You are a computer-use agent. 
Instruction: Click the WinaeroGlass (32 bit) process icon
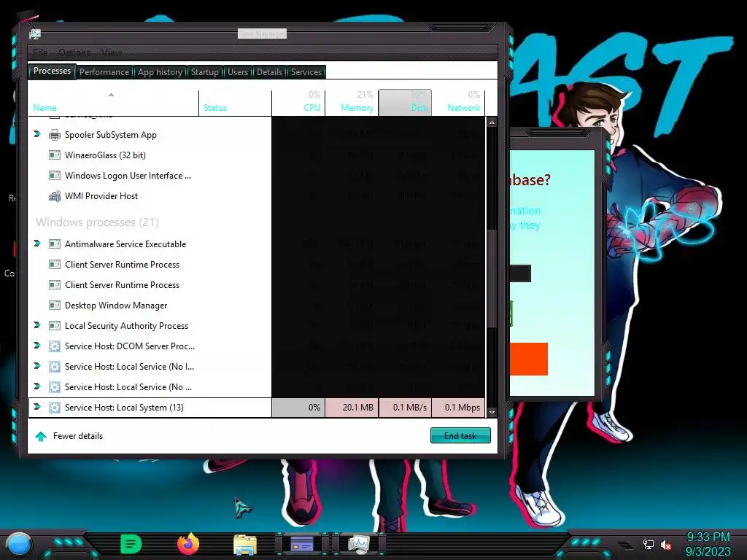(55, 155)
